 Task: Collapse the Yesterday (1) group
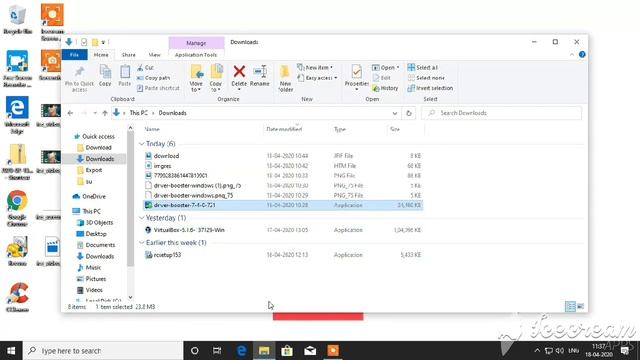click(142, 218)
